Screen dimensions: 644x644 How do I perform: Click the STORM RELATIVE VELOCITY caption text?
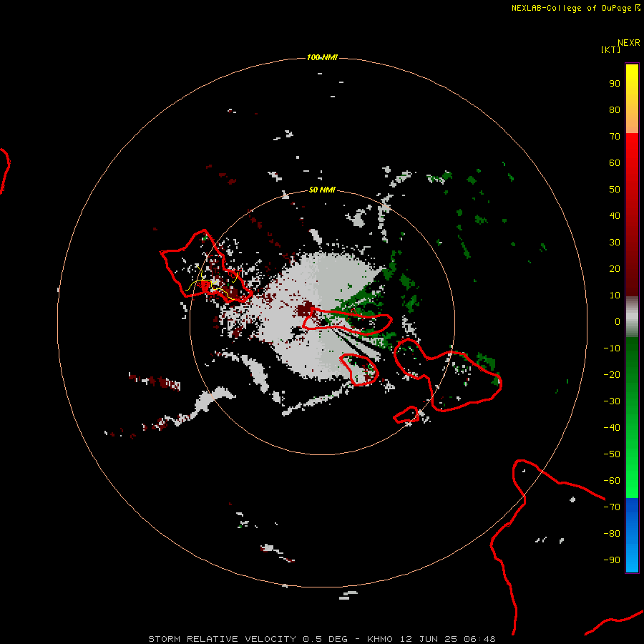(x=223, y=639)
